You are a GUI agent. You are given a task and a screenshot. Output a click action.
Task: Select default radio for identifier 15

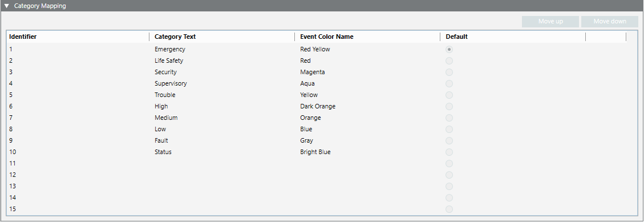(449, 209)
